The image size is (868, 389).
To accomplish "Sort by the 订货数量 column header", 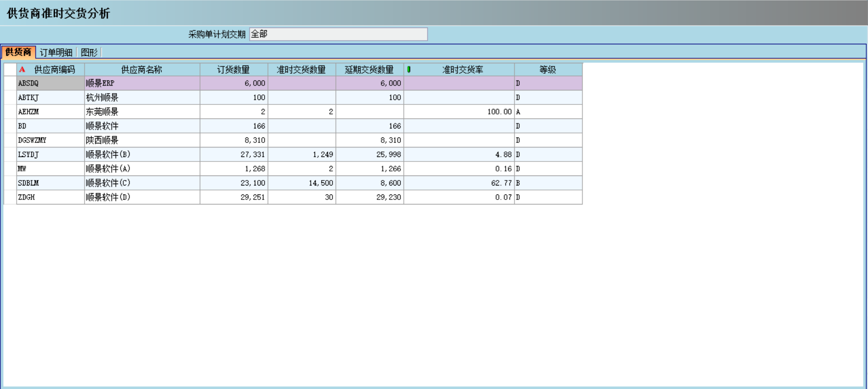I will click(x=234, y=70).
